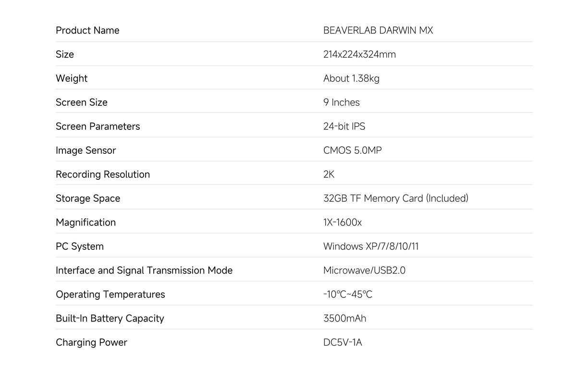Click the Microwave/USB2.0 value

point(364,271)
